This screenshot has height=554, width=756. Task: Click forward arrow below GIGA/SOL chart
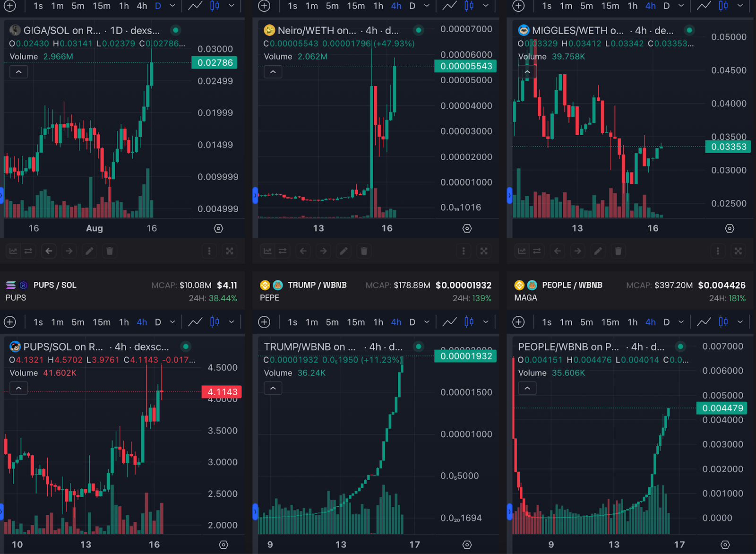(x=69, y=251)
